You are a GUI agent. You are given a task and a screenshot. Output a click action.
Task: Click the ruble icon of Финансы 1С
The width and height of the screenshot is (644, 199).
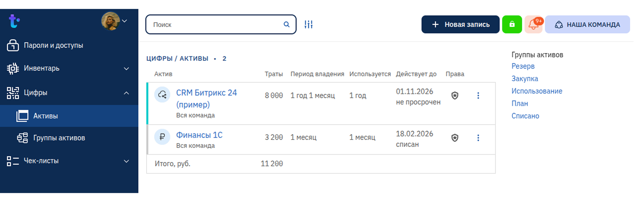[162, 137]
